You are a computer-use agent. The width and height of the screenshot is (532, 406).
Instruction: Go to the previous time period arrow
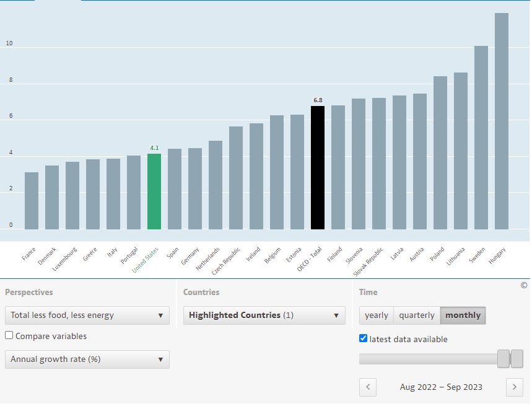coord(368,388)
